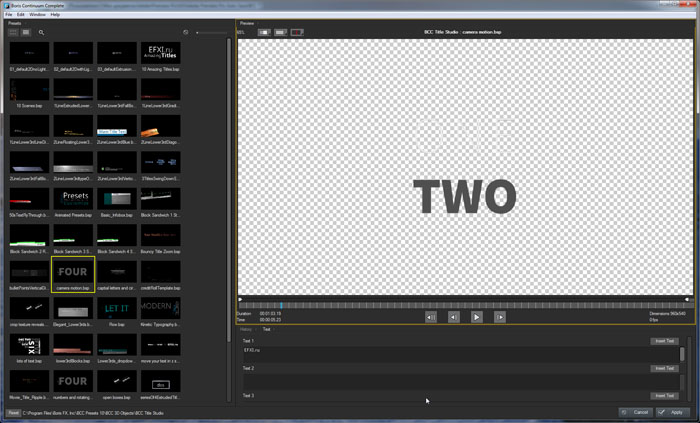
Task: Click the in-point marker on timeline
Action: 240,299
